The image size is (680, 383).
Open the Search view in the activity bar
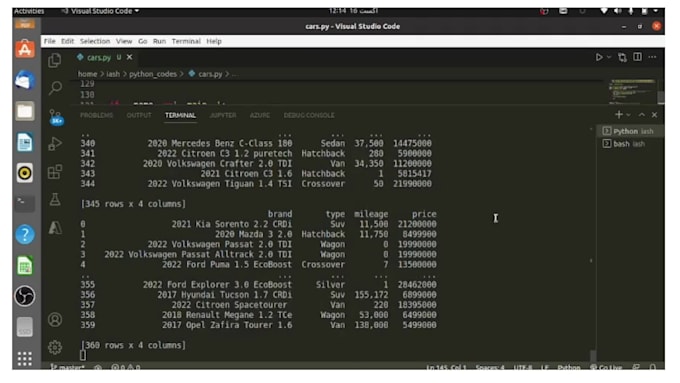click(55, 88)
